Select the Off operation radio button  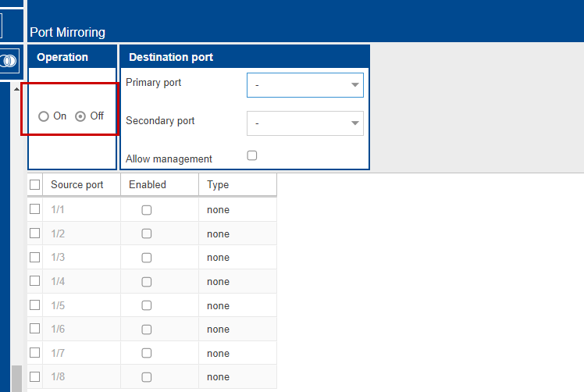pos(80,116)
